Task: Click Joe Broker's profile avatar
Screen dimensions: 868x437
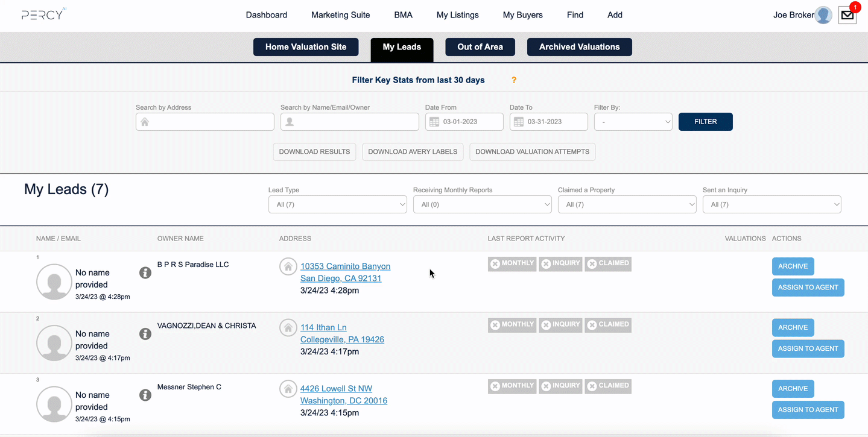Action: (x=823, y=15)
